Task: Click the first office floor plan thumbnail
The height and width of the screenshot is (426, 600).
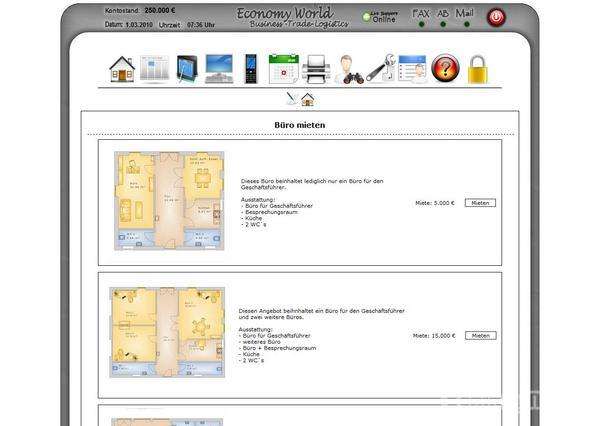Action: click(167, 201)
